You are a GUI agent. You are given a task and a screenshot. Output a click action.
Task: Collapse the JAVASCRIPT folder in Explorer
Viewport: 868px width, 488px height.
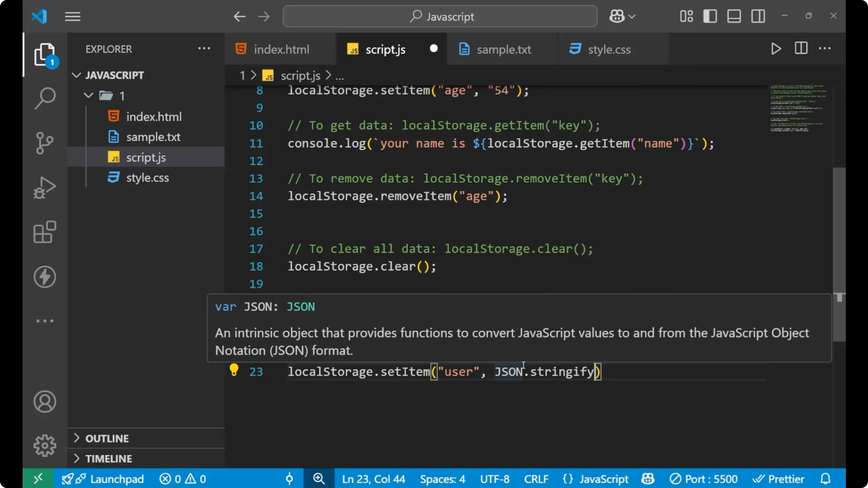76,75
